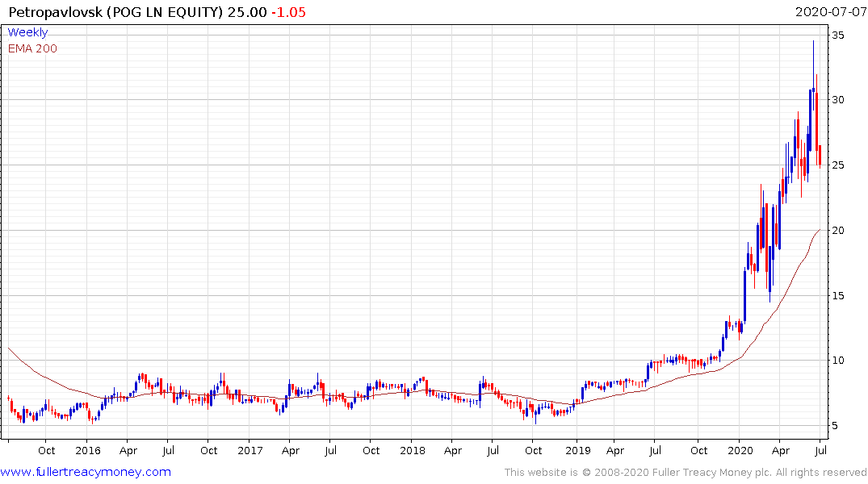The image size is (868, 484).
Task: Click the 25 price axis label
Action: [x=838, y=165]
